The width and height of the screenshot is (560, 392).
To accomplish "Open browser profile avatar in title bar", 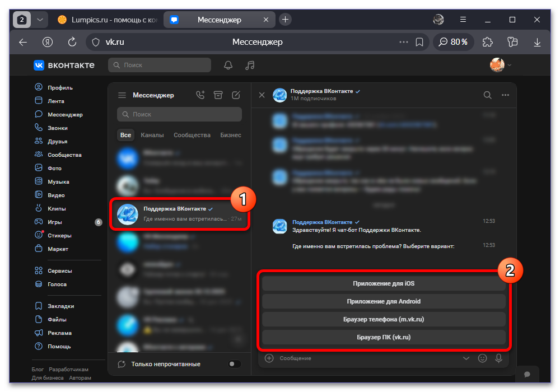I will coord(438,20).
